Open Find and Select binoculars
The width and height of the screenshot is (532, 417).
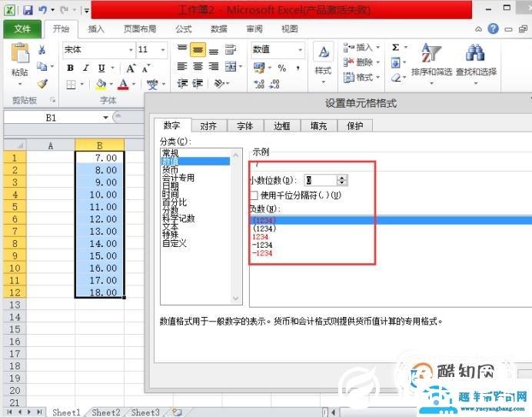point(476,63)
